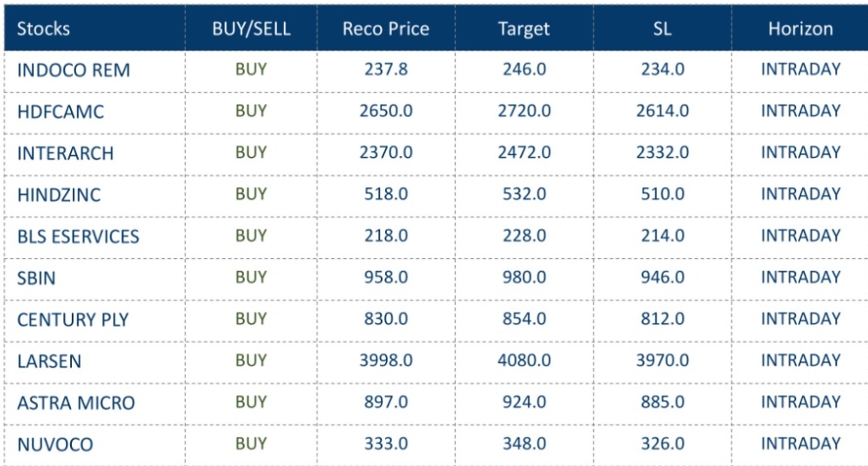
Task: Click the 4080.0 target value for LARSEN
Action: pyautogui.click(x=524, y=360)
